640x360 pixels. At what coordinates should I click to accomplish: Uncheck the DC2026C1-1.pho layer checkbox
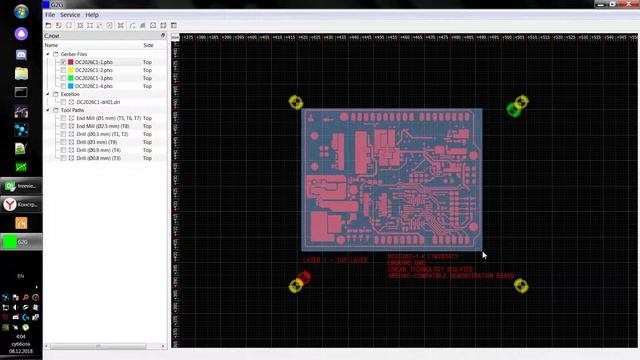63,62
